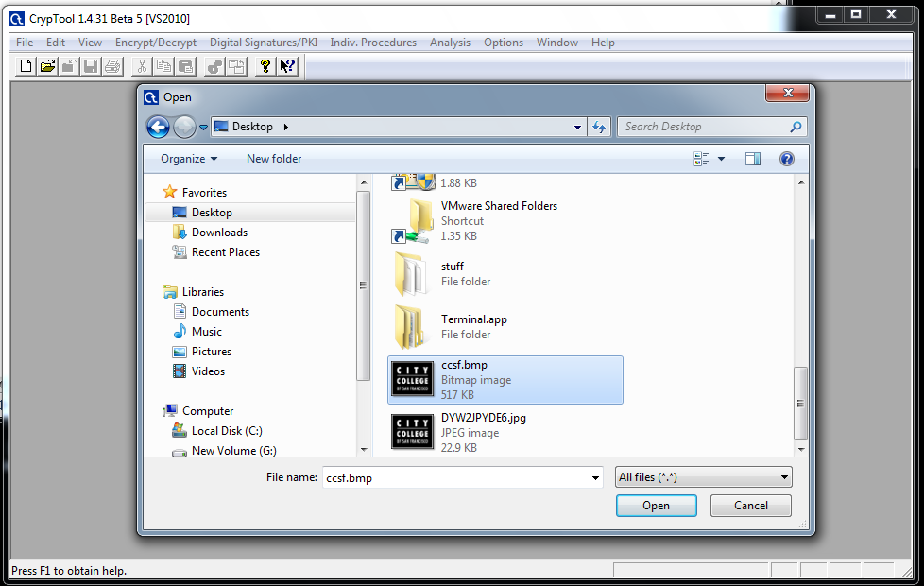Open the Indiv. Procedures menu
Image resolution: width=924 pixels, height=586 pixels.
coord(373,43)
